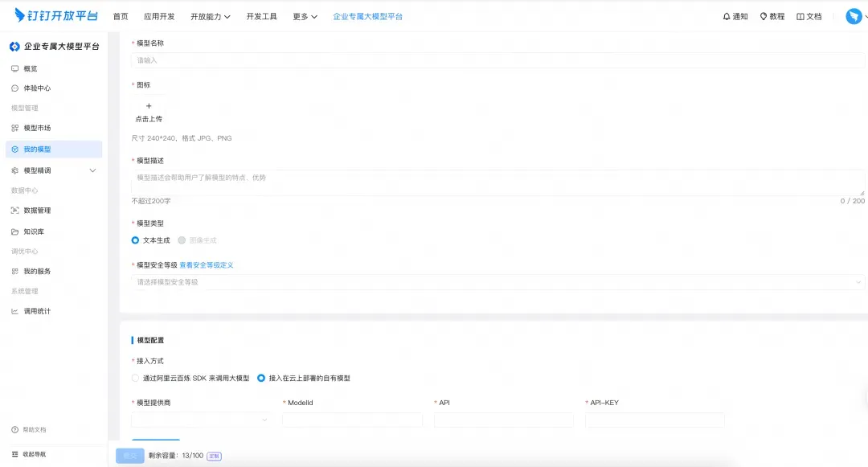Click the 0 / 200 character counter

(x=853, y=201)
